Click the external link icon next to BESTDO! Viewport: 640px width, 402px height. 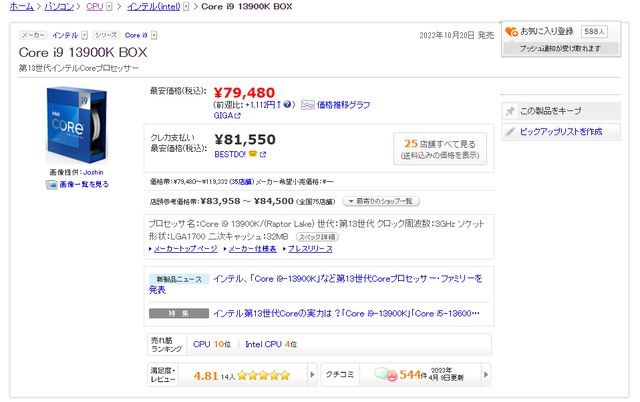[263, 155]
